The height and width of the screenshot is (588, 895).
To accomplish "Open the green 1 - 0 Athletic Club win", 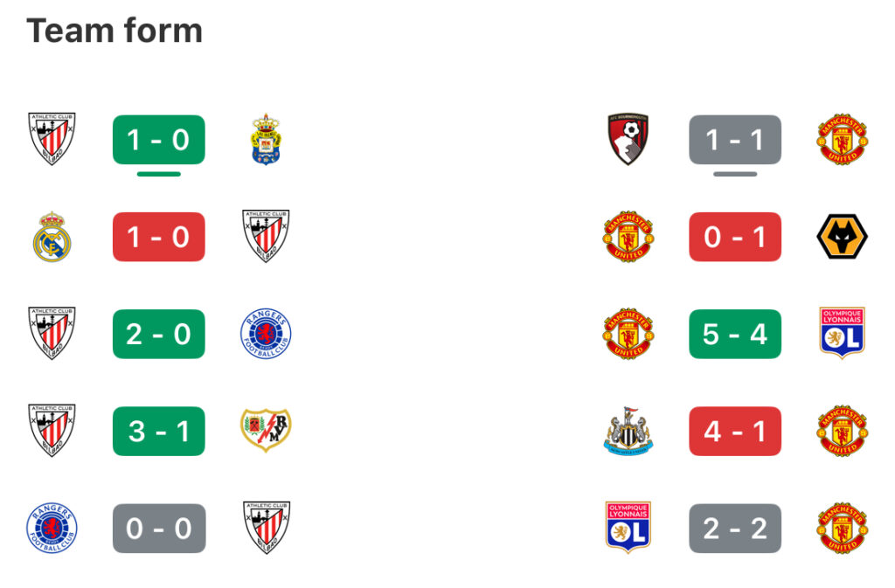I will point(159,140).
